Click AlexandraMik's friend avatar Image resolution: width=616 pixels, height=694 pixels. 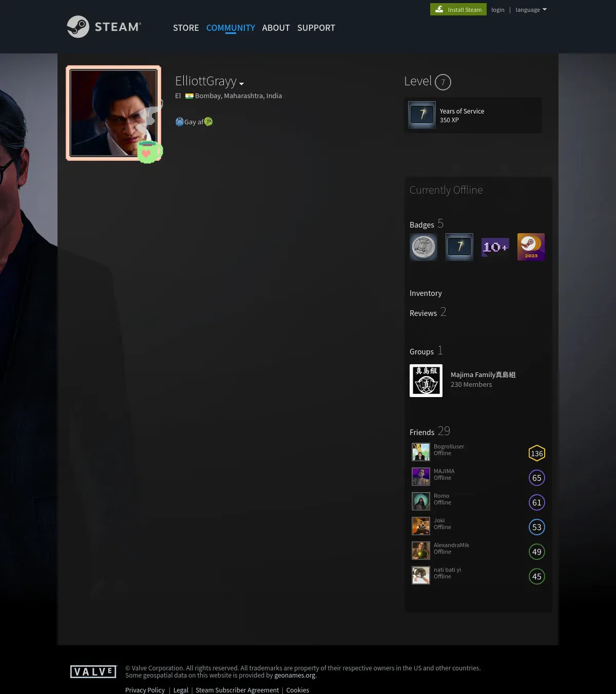(421, 551)
